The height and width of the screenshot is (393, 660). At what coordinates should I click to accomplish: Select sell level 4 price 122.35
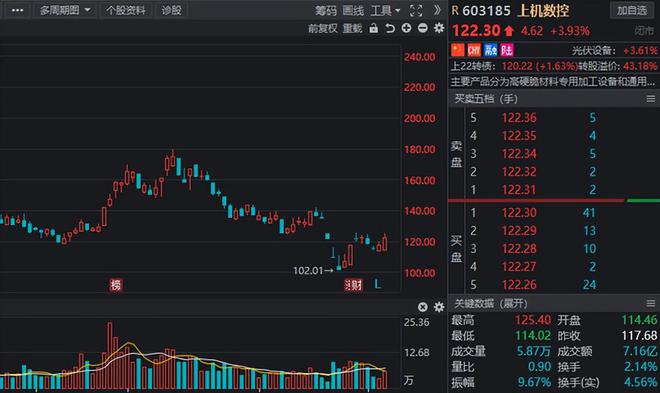[519, 135]
